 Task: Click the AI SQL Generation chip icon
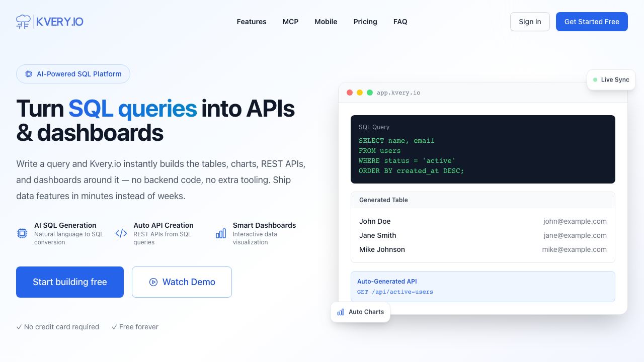pos(22,233)
